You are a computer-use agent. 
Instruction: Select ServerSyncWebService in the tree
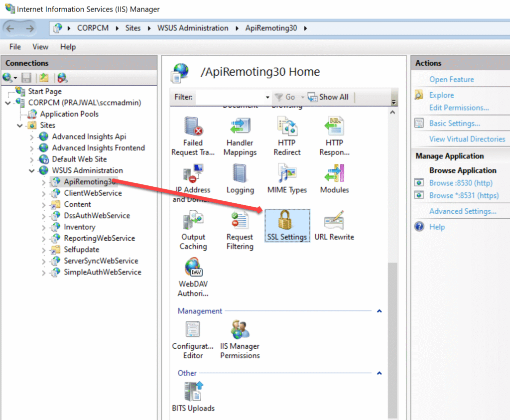101,261
